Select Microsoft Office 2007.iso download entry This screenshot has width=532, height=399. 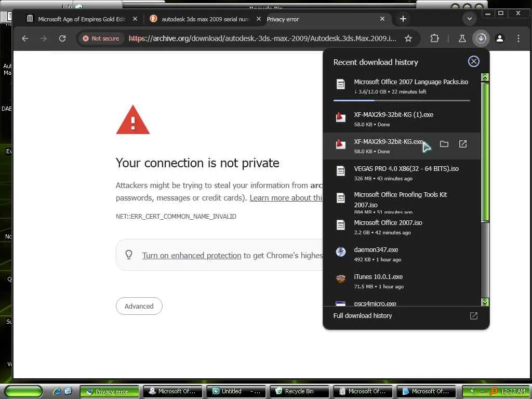tap(402, 228)
